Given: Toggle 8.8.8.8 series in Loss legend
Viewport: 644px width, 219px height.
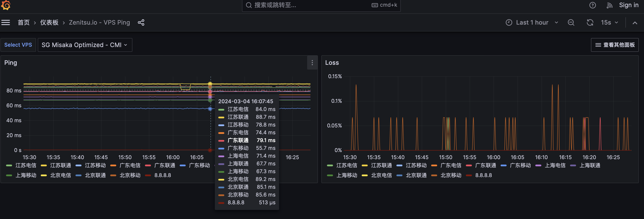Looking at the screenshot, I should coord(483,175).
